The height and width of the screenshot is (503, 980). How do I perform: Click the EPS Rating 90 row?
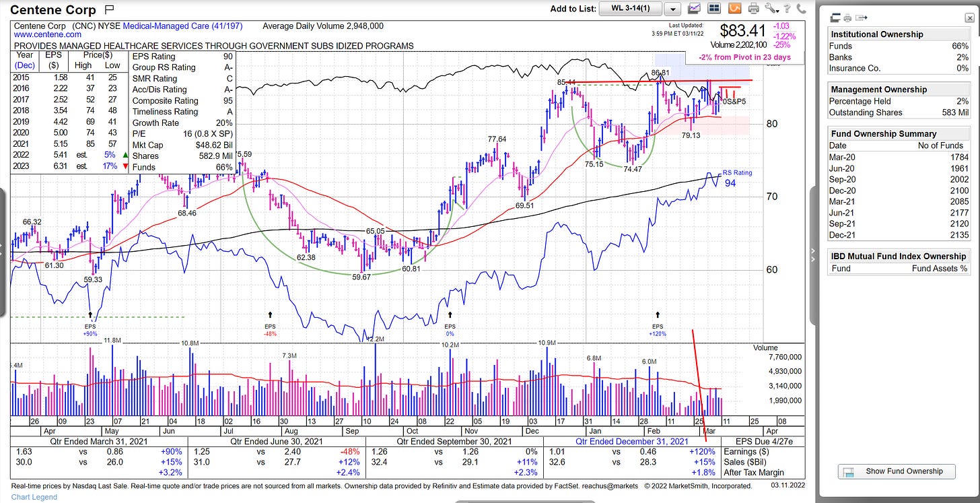click(x=182, y=57)
